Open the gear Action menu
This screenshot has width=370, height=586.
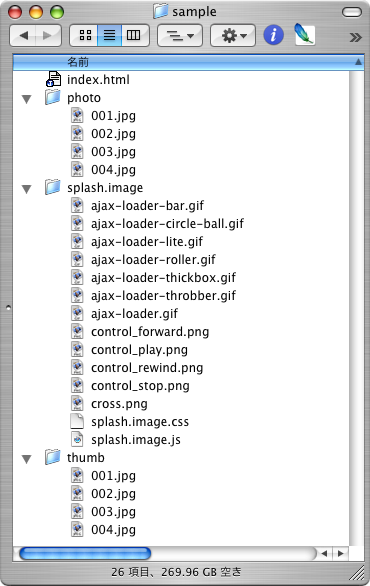[233, 36]
